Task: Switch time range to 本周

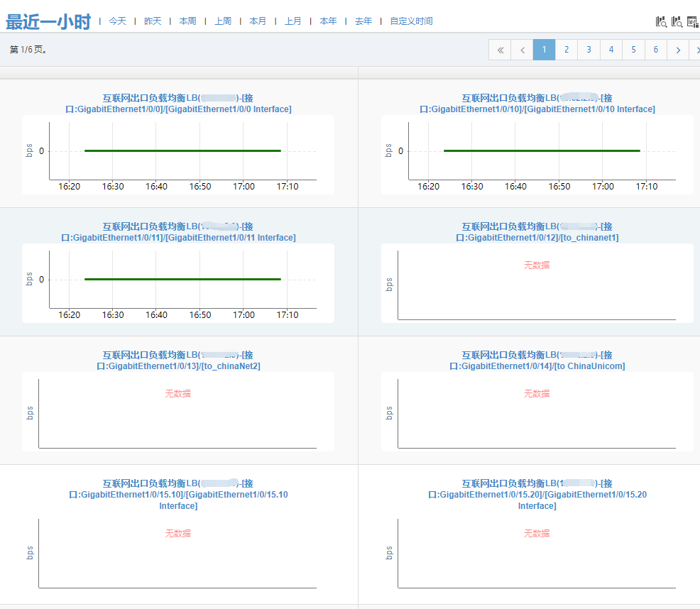Action: click(187, 21)
